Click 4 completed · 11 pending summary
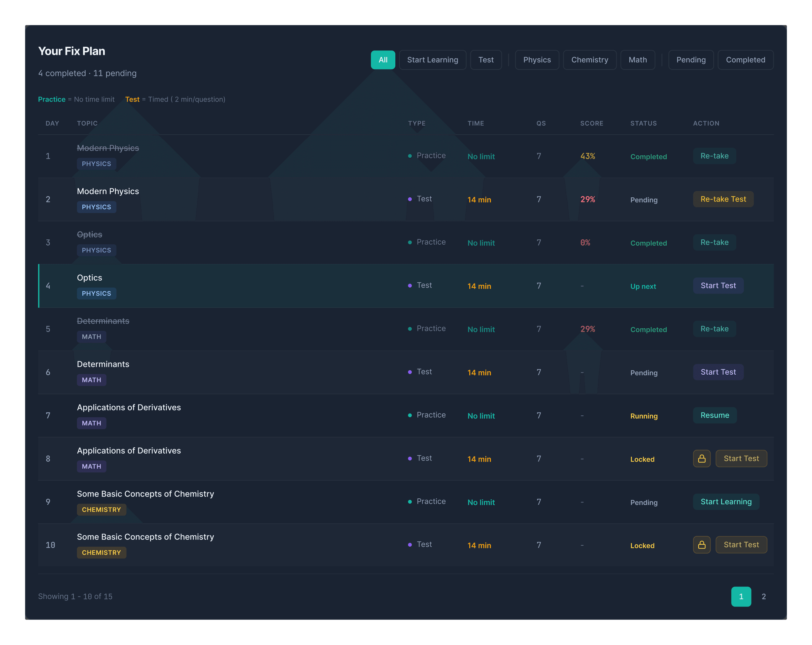Viewport: 812px width, 645px height. [87, 73]
